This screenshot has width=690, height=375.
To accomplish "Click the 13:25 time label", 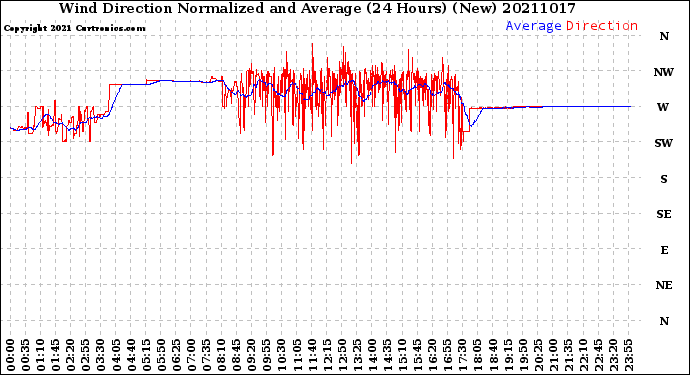I will 357,355.
